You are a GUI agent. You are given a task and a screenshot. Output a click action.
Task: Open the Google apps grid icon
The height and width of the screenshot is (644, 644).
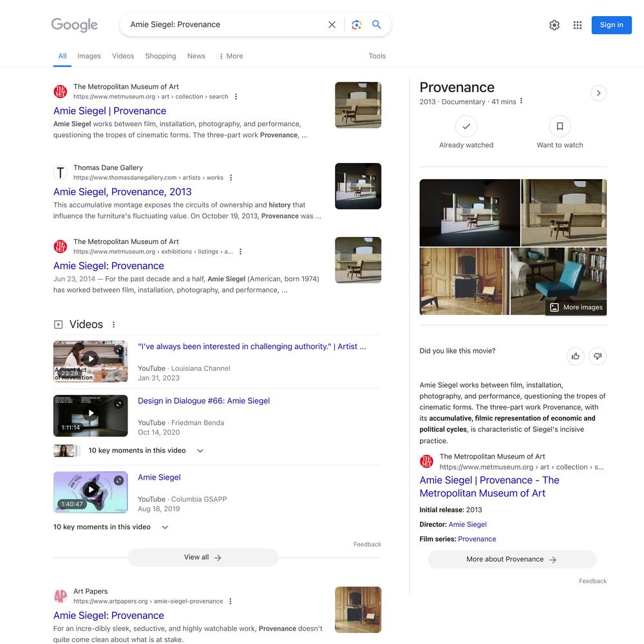click(578, 25)
